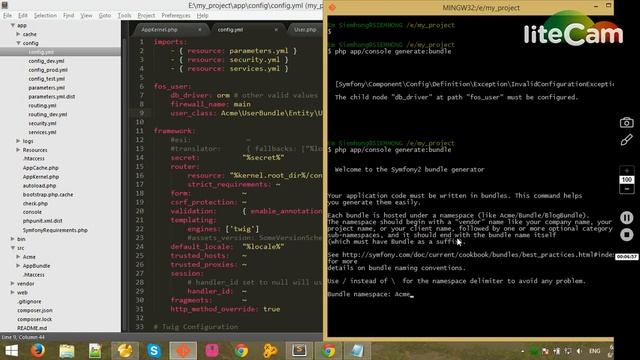Open composer.json in the sidebar
Image resolution: width=640 pixels, height=360 pixels.
click(35, 310)
